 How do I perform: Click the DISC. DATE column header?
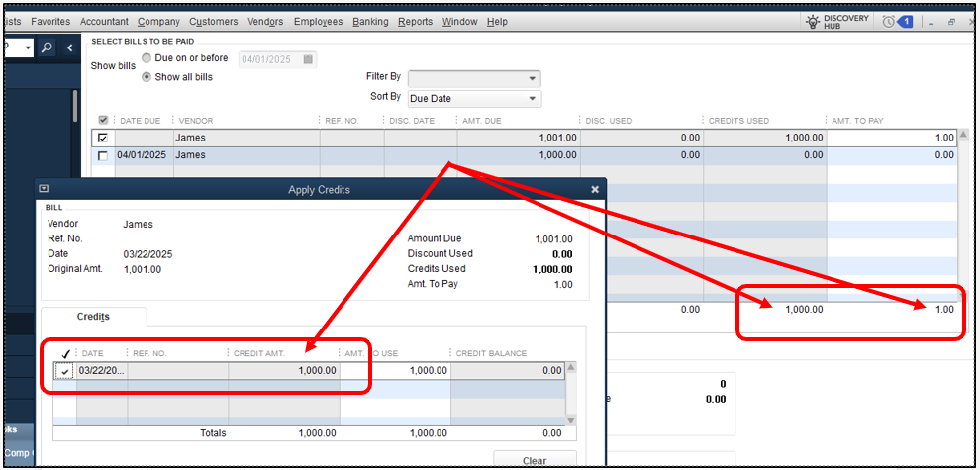coord(411,121)
